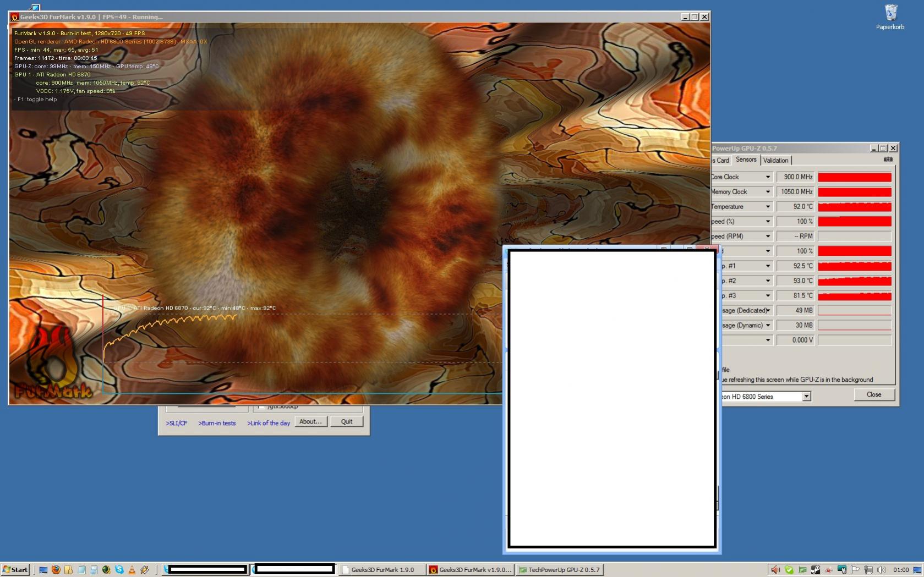The image size is (924, 577).
Task: Click the 1050.0 MHz memory clock value
Action: pos(795,192)
